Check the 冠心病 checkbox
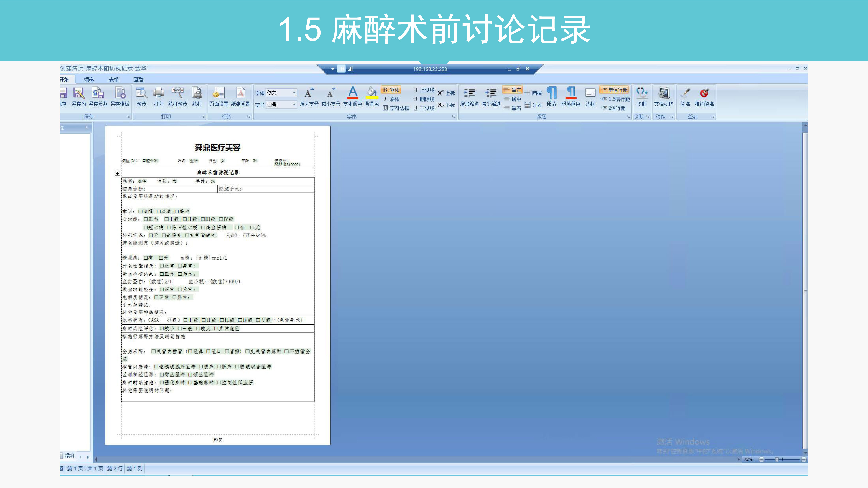The image size is (868, 488). tap(146, 228)
